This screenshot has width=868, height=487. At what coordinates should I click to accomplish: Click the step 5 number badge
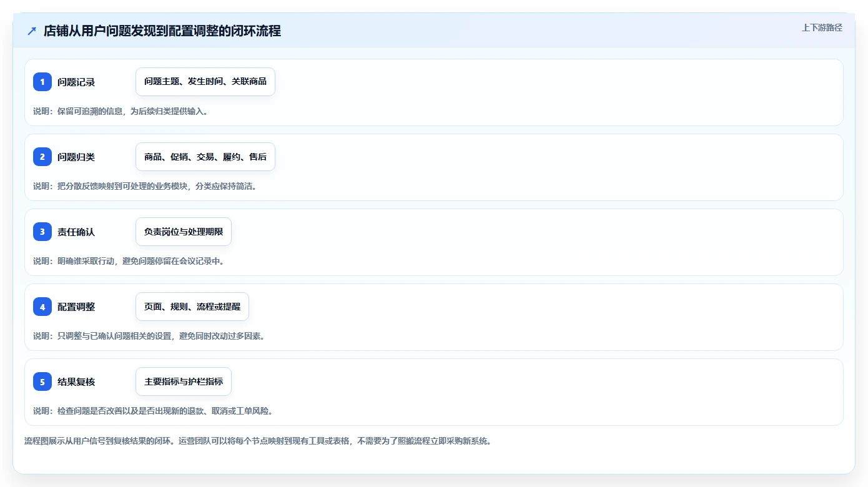click(x=42, y=381)
